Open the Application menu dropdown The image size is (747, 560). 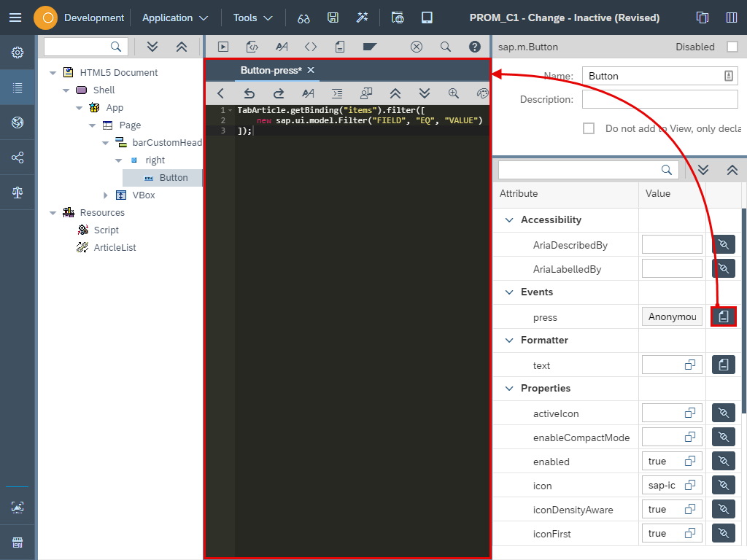coord(174,17)
